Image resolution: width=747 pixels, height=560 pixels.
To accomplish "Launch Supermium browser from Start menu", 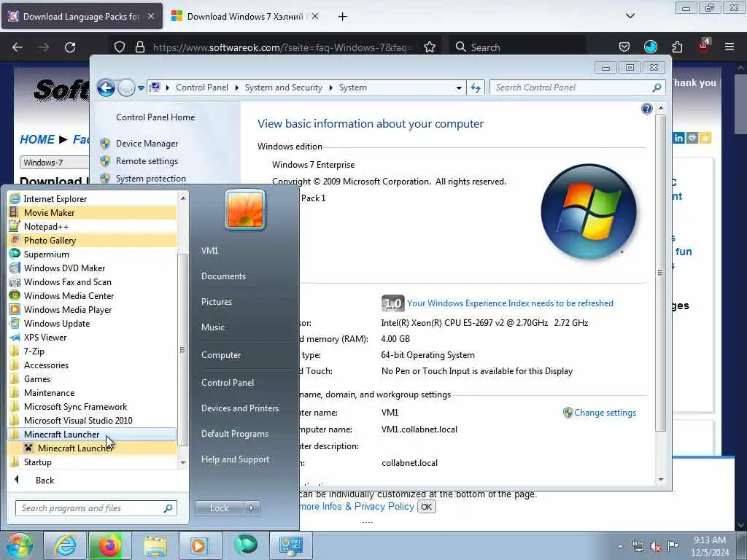I will pos(93,254).
